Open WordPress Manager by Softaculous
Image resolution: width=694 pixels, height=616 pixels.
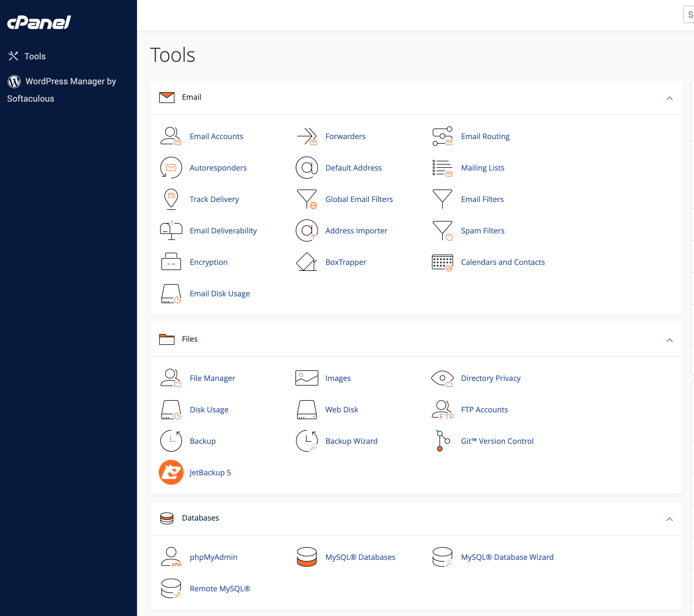coord(62,89)
